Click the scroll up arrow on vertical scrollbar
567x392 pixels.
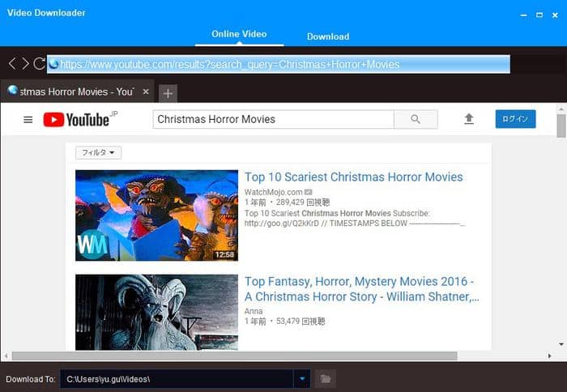pyautogui.click(x=561, y=109)
